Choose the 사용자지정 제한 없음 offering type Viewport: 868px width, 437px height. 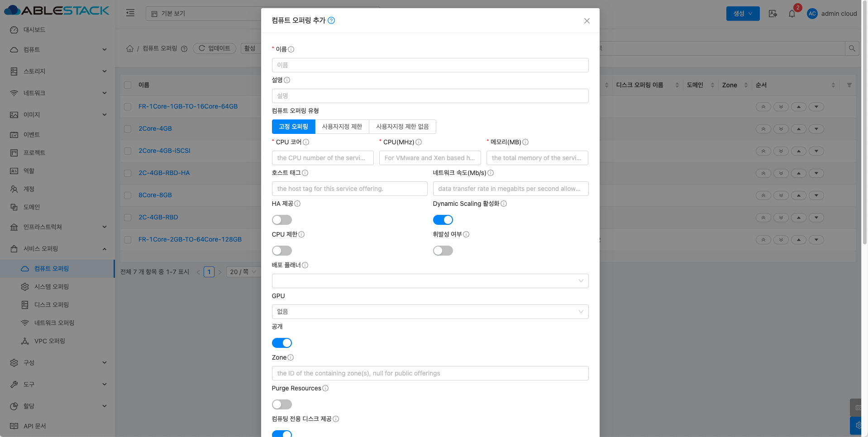pyautogui.click(x=402, y=127)
